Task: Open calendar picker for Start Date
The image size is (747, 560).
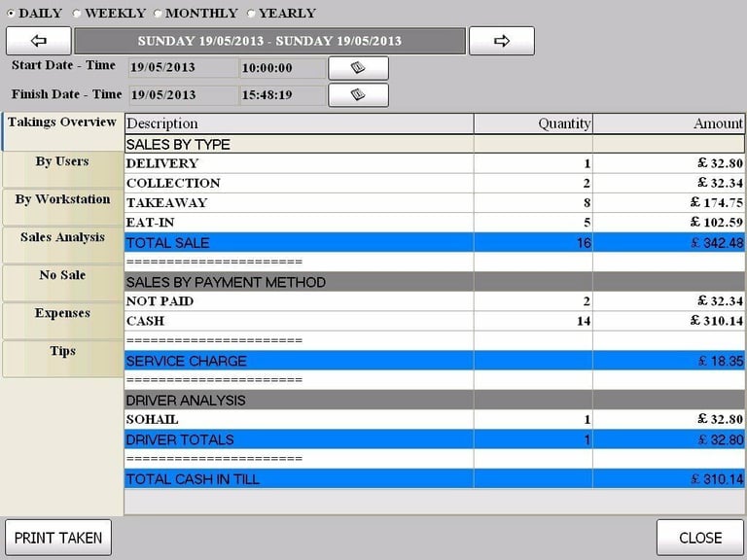Action: click(358, 68)
